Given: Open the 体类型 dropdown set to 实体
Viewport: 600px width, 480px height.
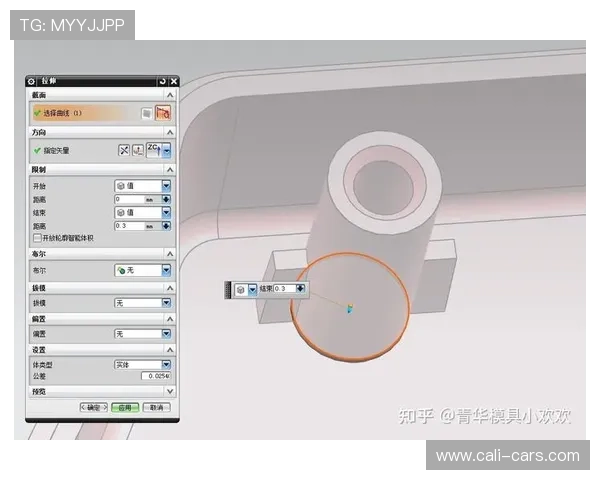Looking at the screenshot, I should (x=166, y=365).
